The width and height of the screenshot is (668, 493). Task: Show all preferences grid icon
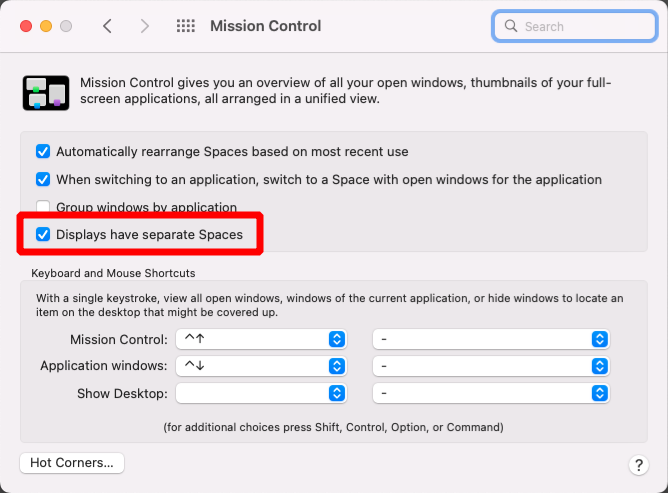point(186,26)
